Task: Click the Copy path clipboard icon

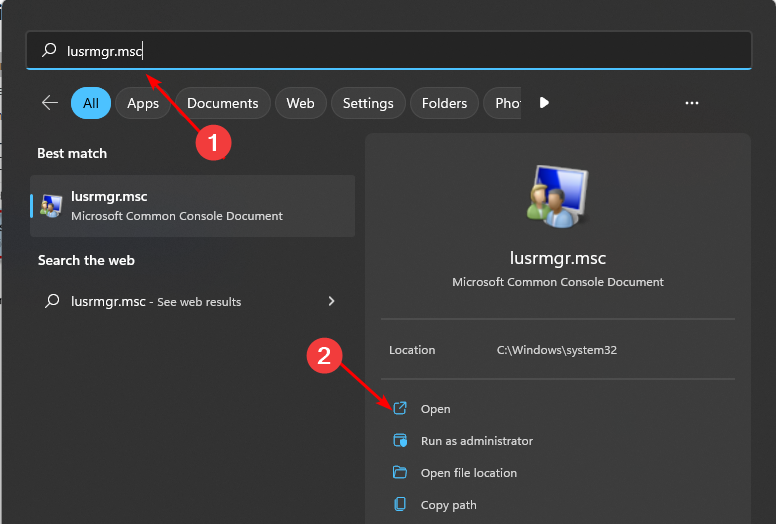Action: (x=400, y=504)
